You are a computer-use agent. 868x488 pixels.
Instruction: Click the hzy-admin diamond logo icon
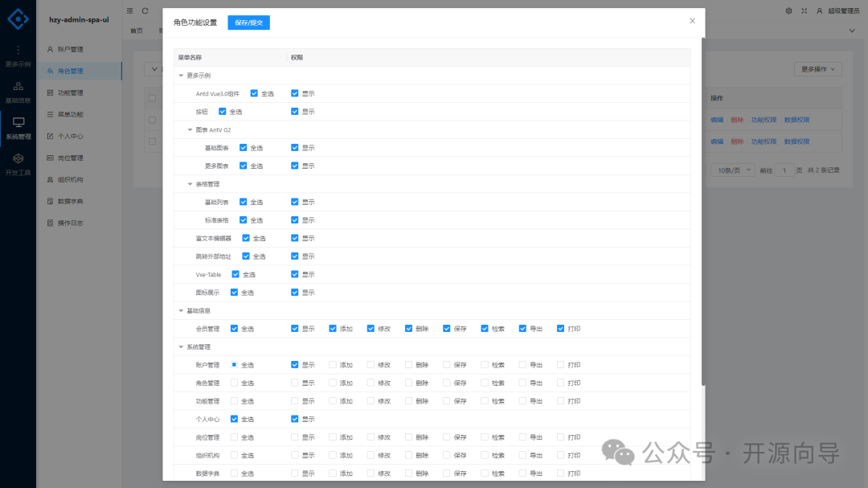pos(18,18)
